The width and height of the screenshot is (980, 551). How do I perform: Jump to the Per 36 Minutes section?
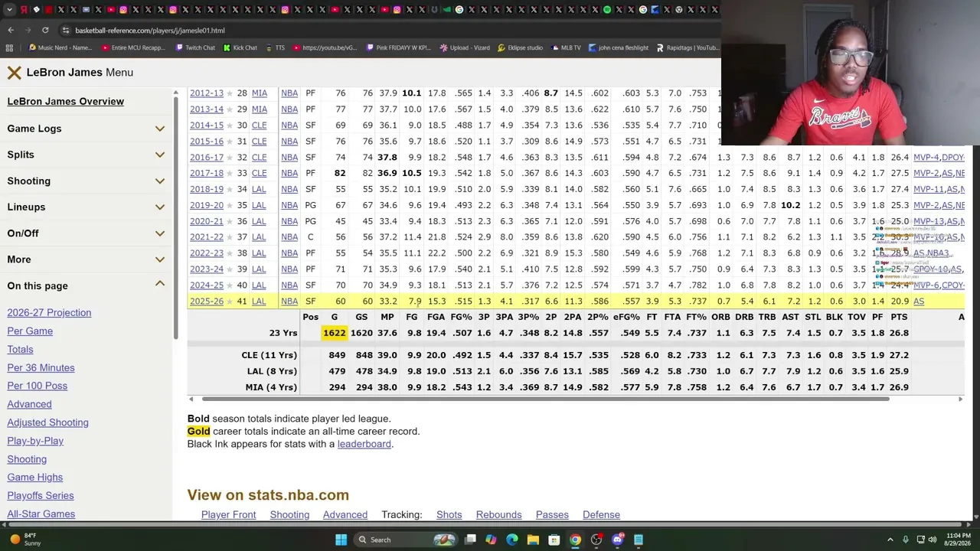click(x=41, y=368)
